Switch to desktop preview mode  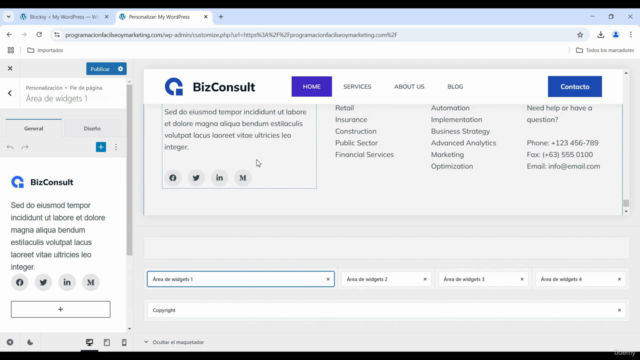(x=89, y=342)
